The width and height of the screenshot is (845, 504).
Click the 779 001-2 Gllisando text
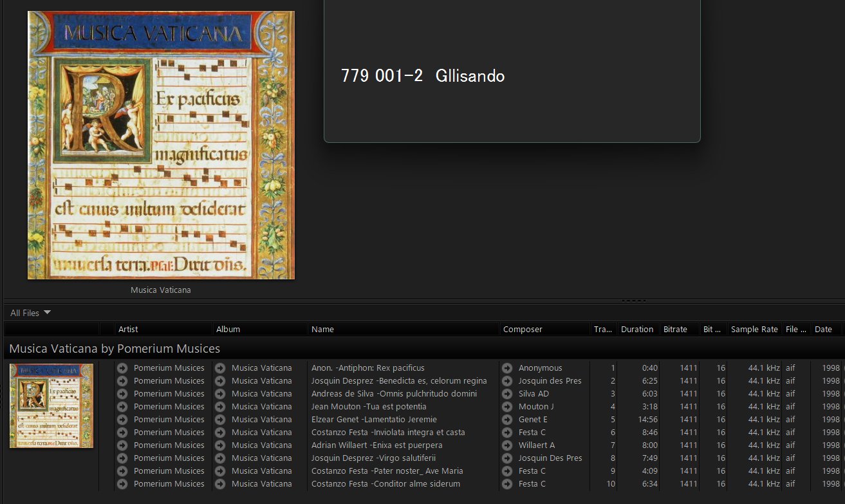click(x=423, y=76)
